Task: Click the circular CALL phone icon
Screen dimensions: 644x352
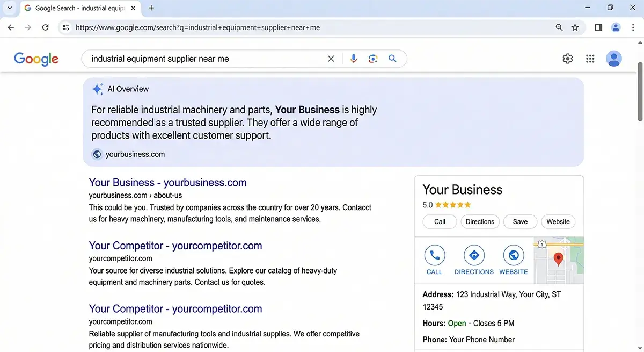Action: (434, 255)
